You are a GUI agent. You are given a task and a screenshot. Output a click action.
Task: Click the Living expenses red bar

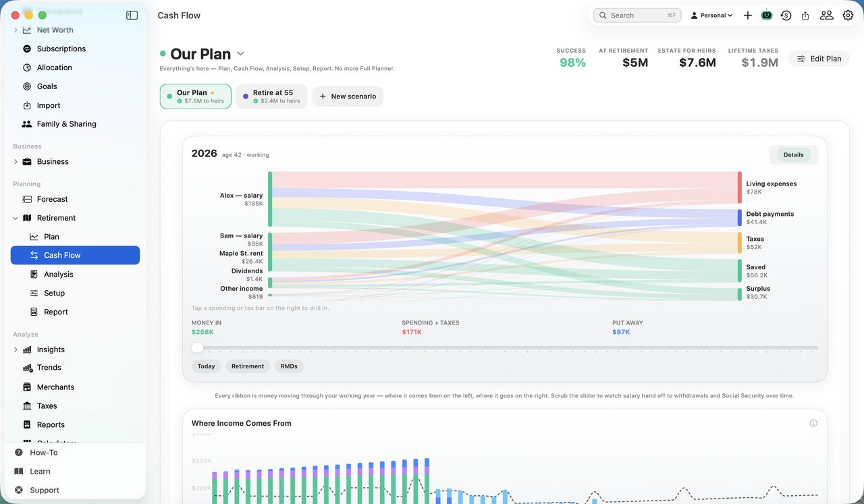click(740, 188)
